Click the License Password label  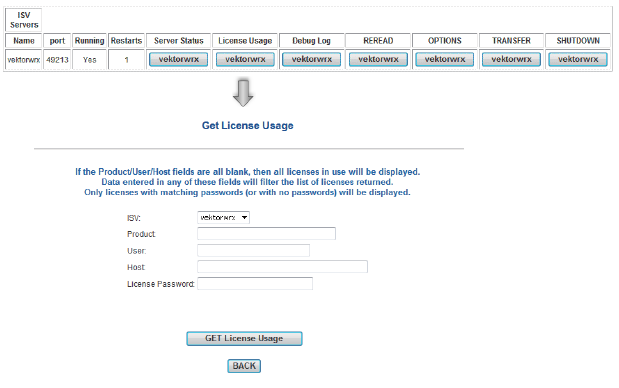pos(161,284)
